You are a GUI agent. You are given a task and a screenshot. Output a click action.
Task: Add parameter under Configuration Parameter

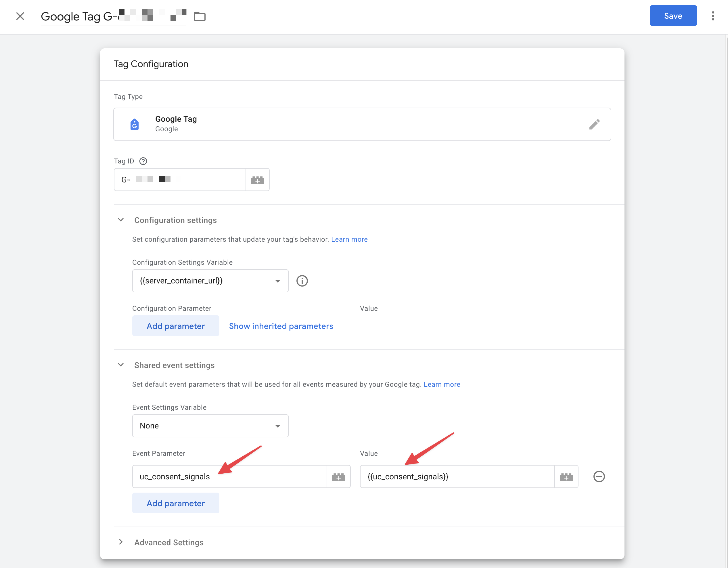coord(176,326)
